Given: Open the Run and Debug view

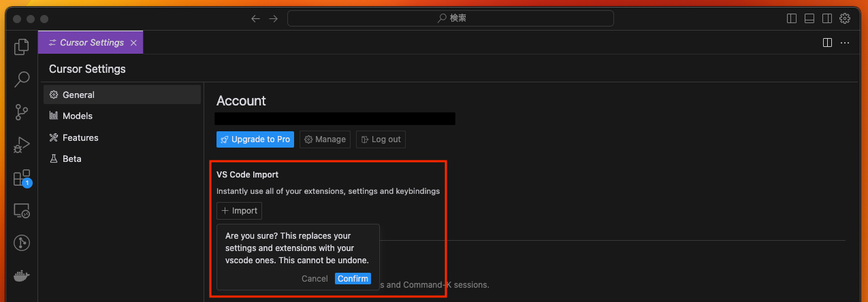Looking at the screenshot, I should coord(22,145).
